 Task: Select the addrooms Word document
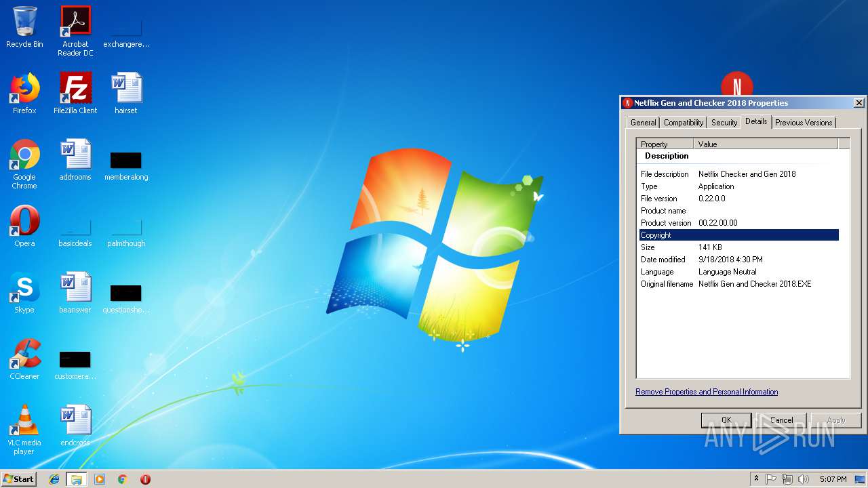[x=75, y=160]
